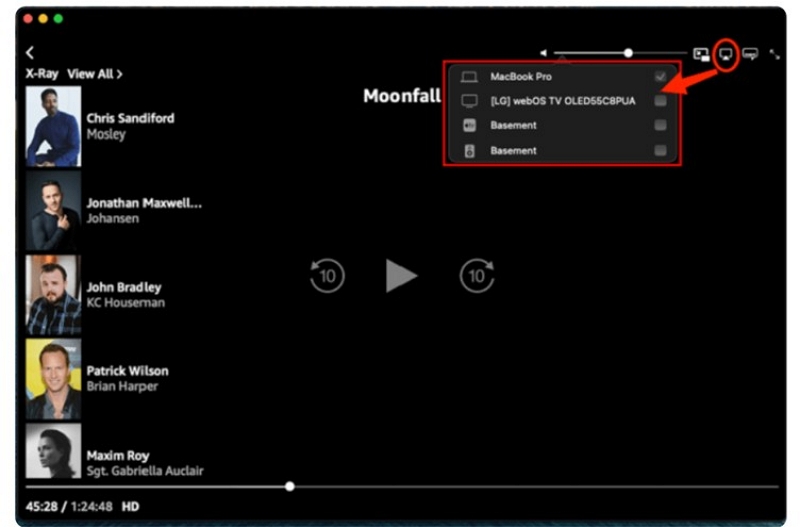
Task: Click the MacBook Pro laptop icon
Action: (x=469, y=77)
